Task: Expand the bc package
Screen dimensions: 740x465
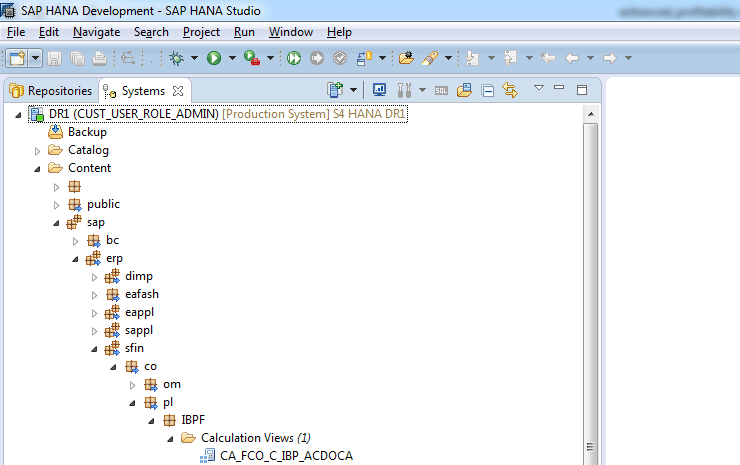Action: coord(75,241)
